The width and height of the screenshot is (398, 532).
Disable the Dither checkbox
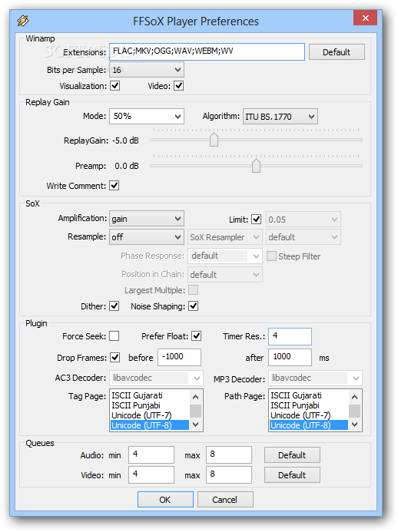click(x=114, y=306)
